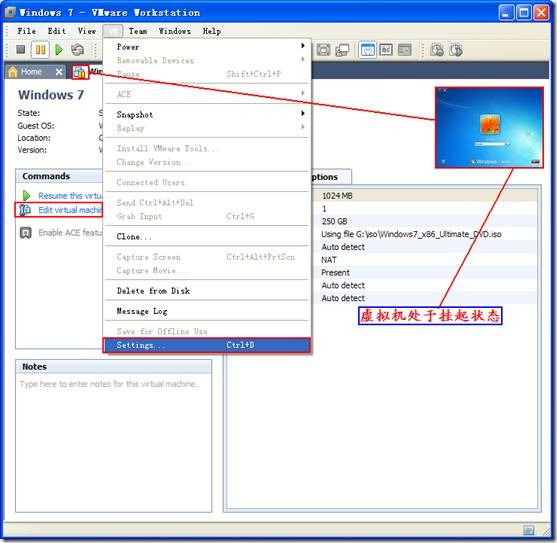Click the Notes panel header
557x543 pixels.
[114, 367]
